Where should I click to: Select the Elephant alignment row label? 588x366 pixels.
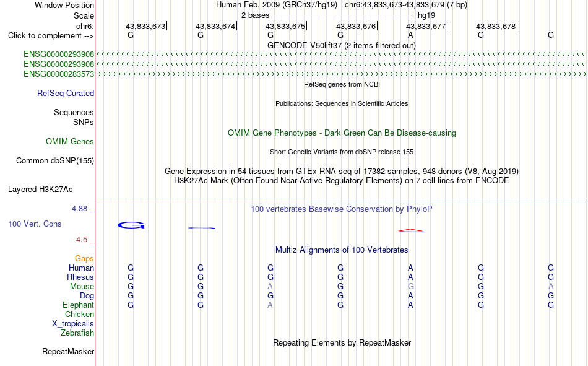(78, 305)
